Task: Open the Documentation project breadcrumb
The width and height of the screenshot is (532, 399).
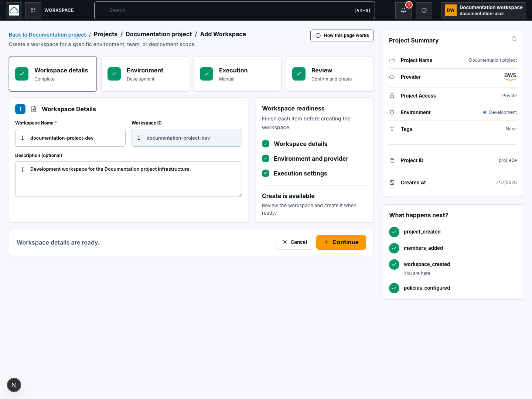Action: click(159, 34)
